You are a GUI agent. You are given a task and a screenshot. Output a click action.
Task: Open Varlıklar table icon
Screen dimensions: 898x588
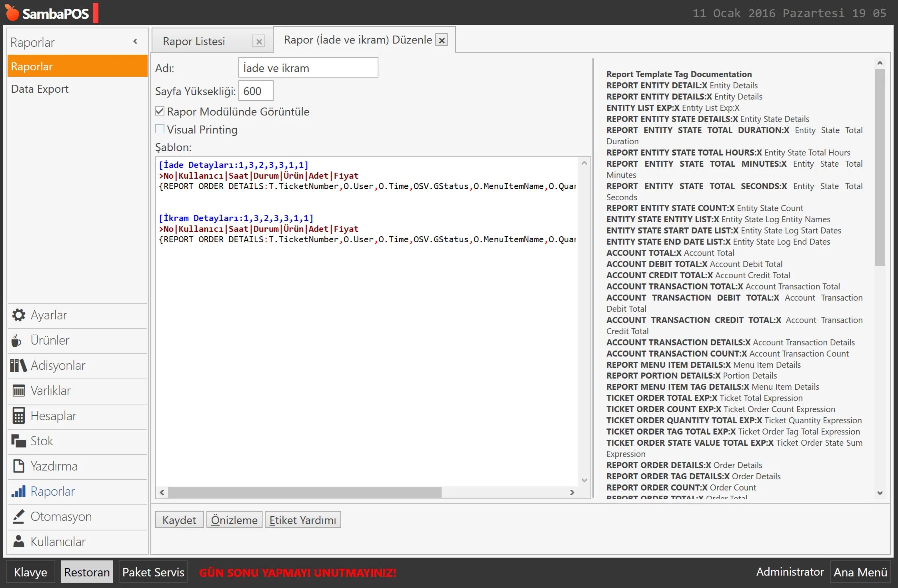pos(18,391)
